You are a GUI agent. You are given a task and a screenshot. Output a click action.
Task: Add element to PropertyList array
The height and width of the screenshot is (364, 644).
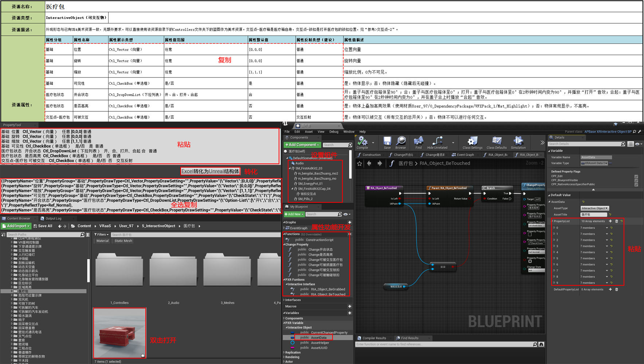[610, 221]
